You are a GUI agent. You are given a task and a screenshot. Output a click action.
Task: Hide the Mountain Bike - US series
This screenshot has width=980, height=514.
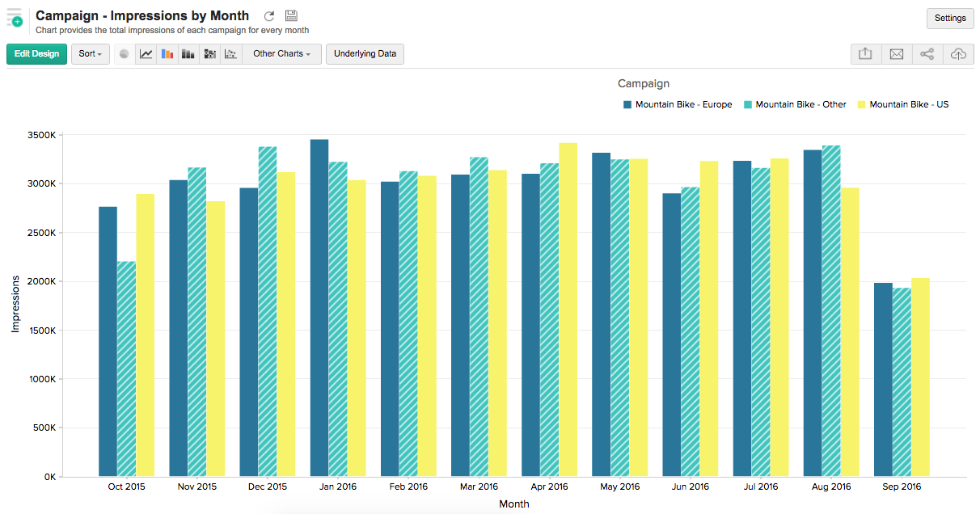click(903, 104)
